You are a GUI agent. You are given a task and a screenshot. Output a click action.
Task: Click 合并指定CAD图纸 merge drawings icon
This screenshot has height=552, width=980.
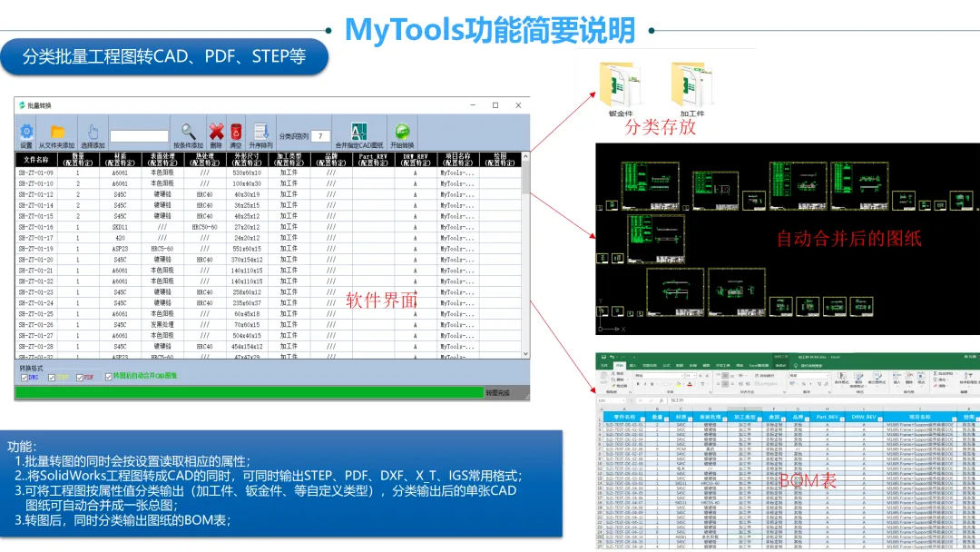pos(358,132)
